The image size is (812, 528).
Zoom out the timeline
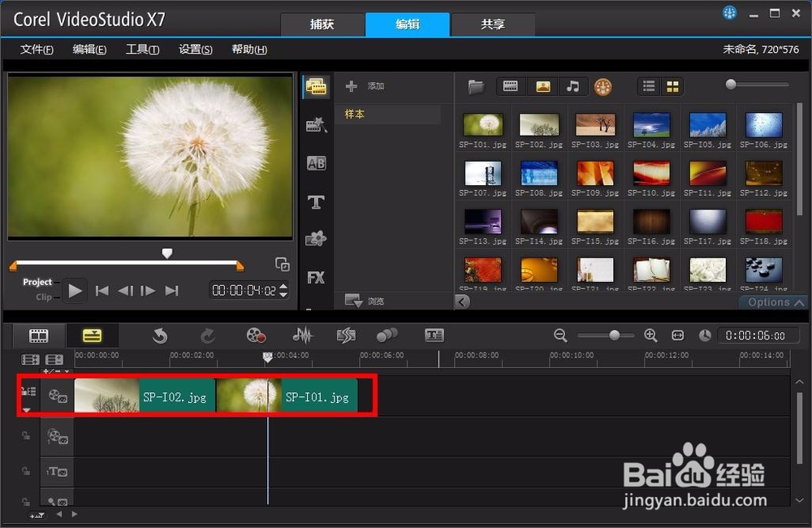560,335
